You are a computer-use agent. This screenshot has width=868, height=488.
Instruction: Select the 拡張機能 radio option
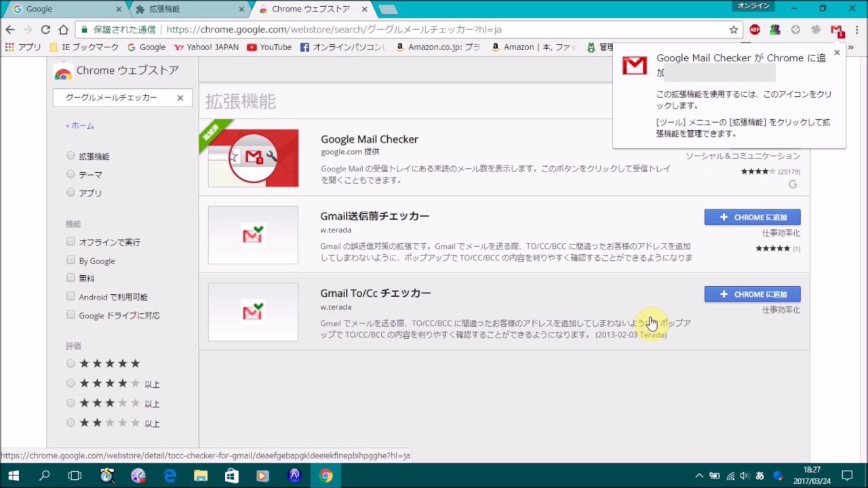71,156
